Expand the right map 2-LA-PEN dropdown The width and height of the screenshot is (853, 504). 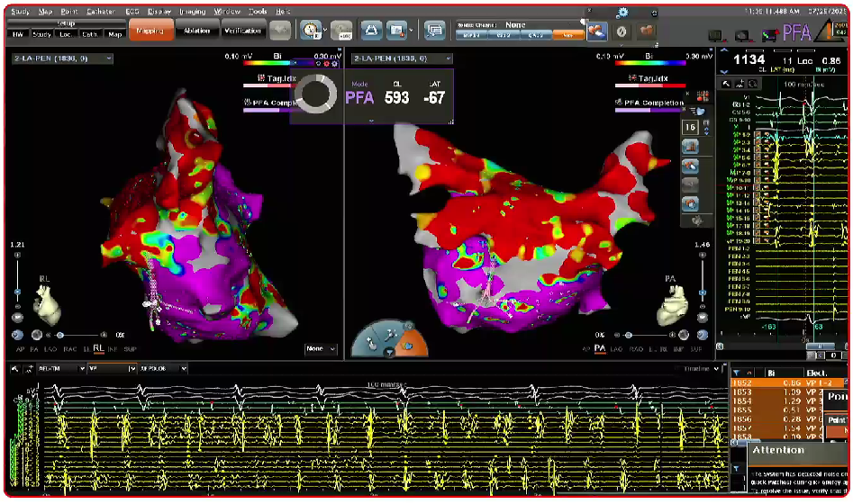point(402,58)
